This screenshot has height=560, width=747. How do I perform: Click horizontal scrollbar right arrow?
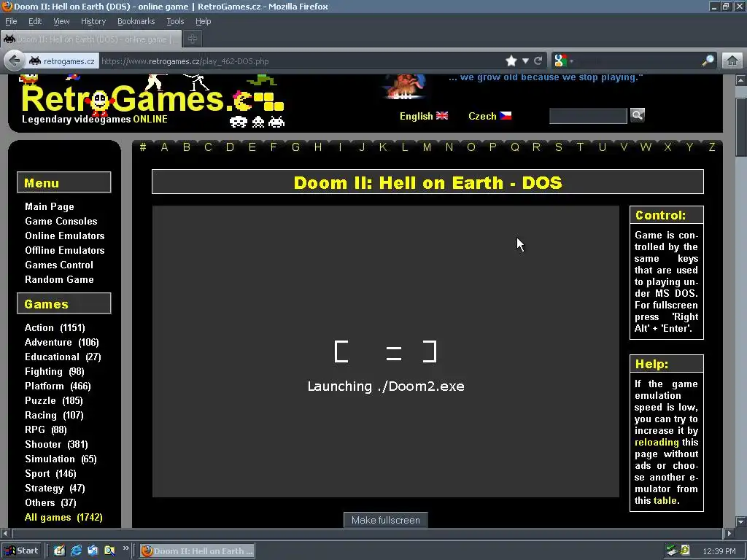click(x=729, y=533)
